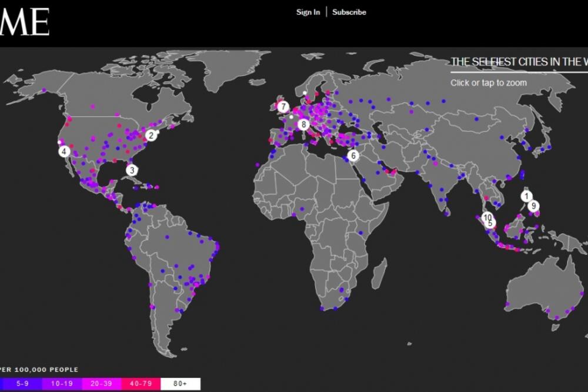Select the number 10 marker in Malaysia
Viewport: 588px width, 392px height.
[487, 218]
